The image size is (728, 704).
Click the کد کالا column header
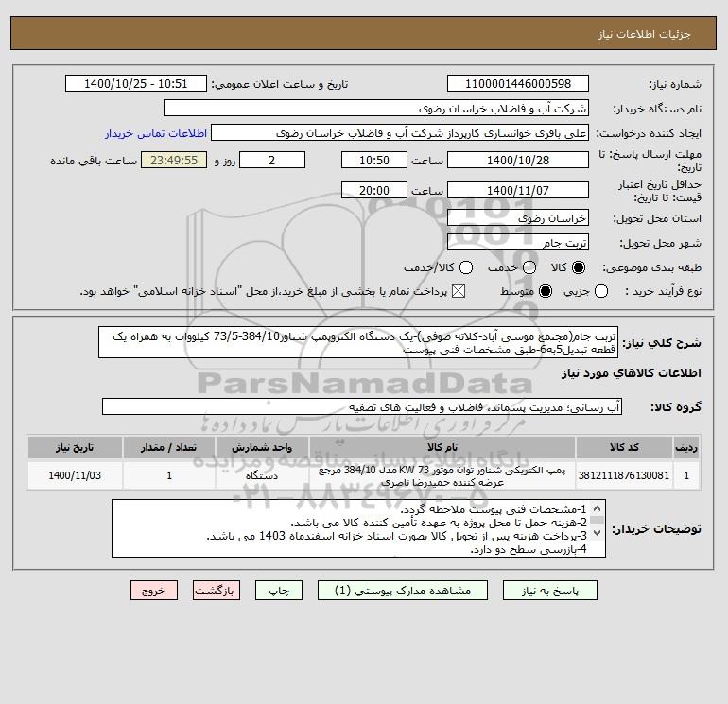tap(624, 447)
